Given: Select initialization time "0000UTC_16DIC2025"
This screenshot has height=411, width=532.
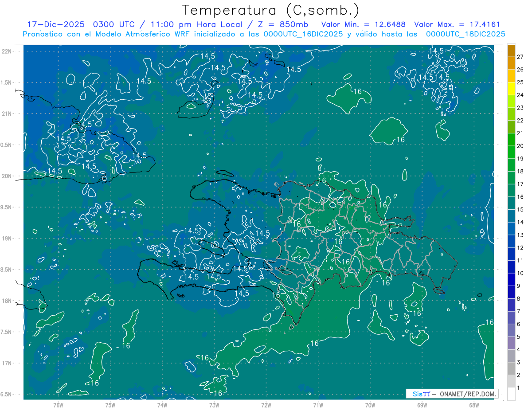Looking at the screenshot, I should pos(303,34).
